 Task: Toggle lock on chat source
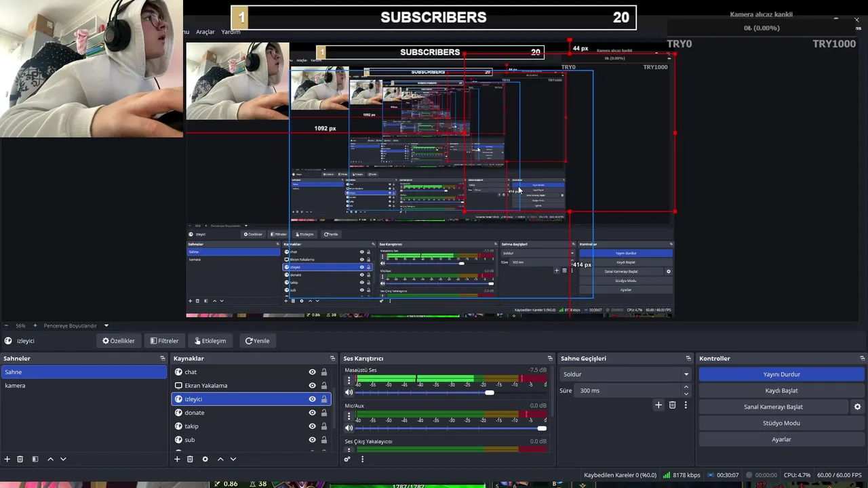pyautogui.click(x=324, y=372)
